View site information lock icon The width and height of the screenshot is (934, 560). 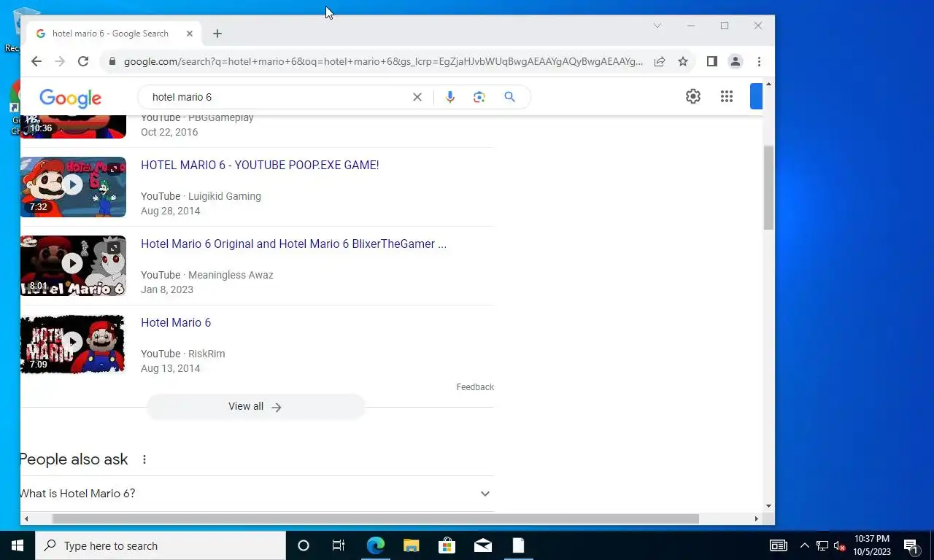click(112, 62)
